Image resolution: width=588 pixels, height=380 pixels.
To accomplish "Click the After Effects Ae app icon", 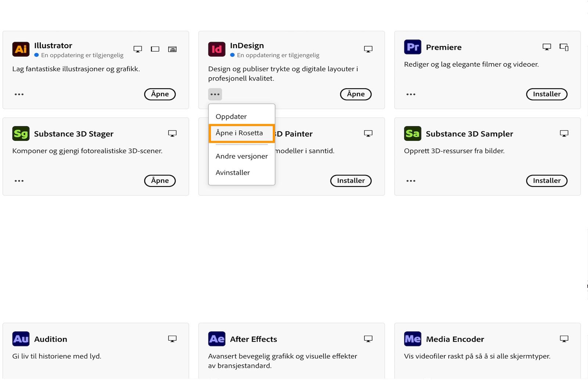I will [x=217, y=339].
